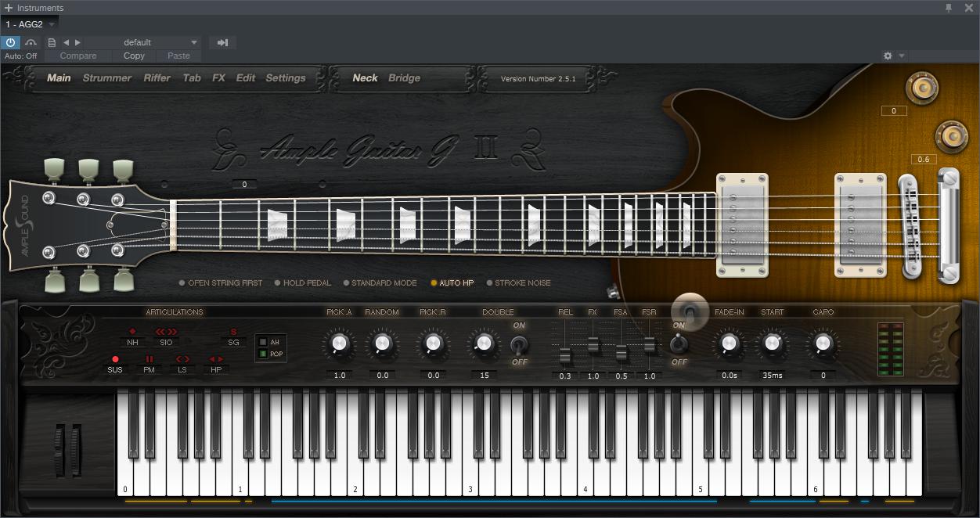Switch to the Strummer tab

[107, 78]
